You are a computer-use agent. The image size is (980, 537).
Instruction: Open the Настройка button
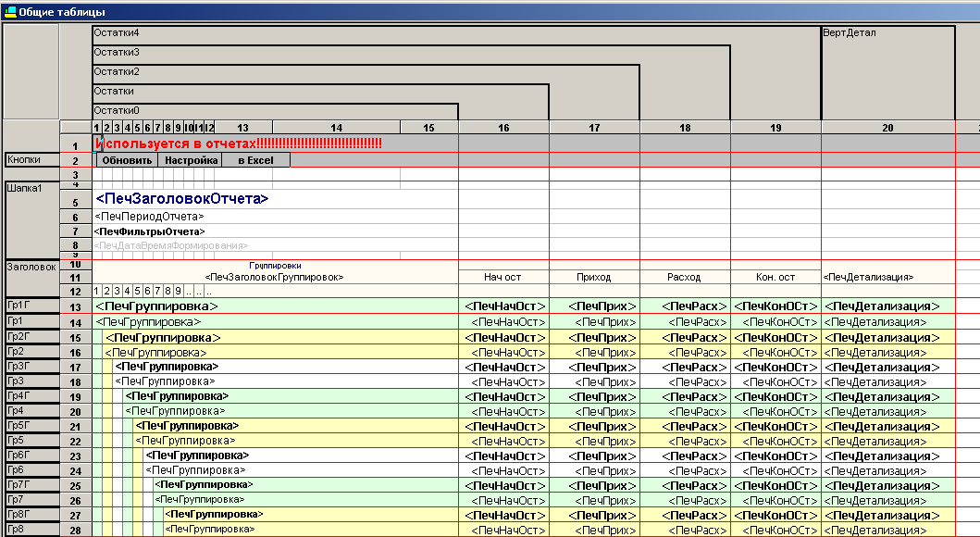(189, 160)
